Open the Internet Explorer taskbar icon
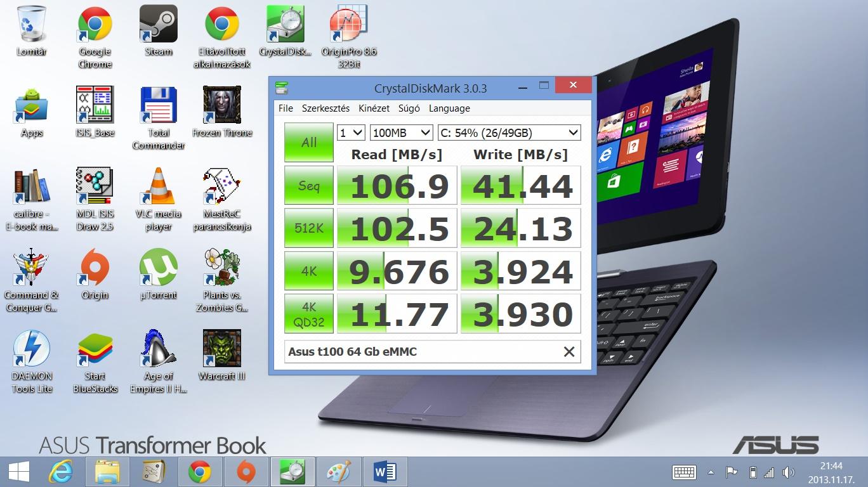 point(62,472)
